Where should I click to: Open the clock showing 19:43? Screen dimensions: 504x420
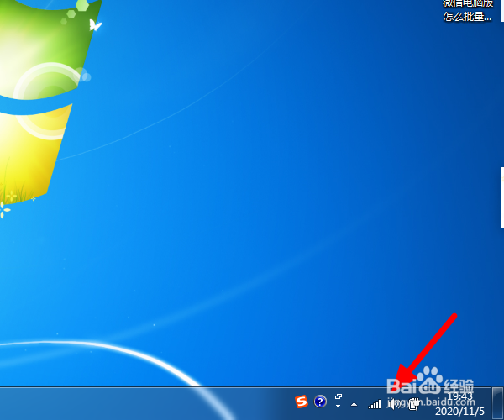point(459,396)
